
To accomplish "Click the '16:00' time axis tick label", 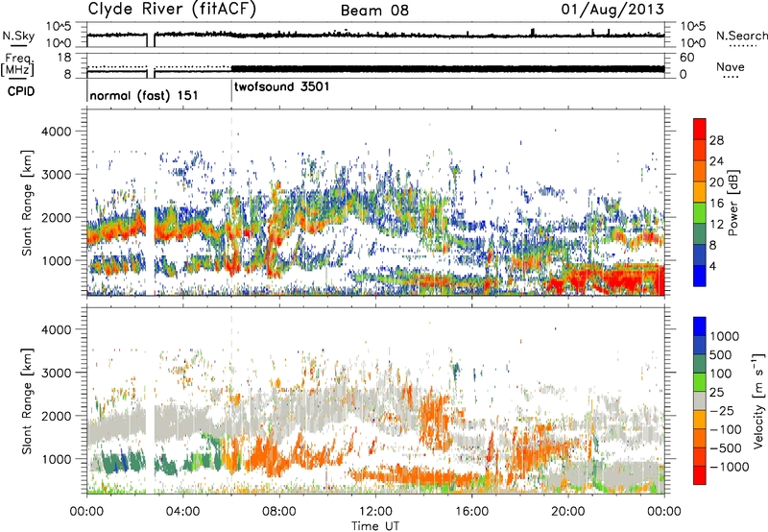I will 471,511.
